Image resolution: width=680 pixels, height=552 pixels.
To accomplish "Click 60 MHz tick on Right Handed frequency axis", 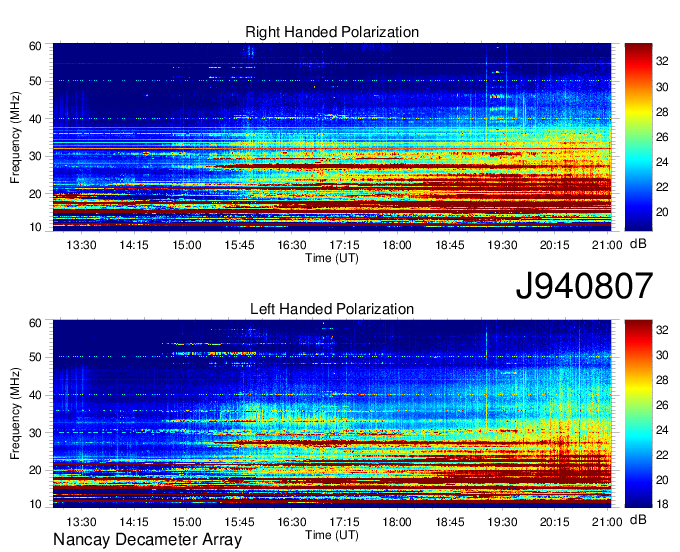I will coord(35,46).
